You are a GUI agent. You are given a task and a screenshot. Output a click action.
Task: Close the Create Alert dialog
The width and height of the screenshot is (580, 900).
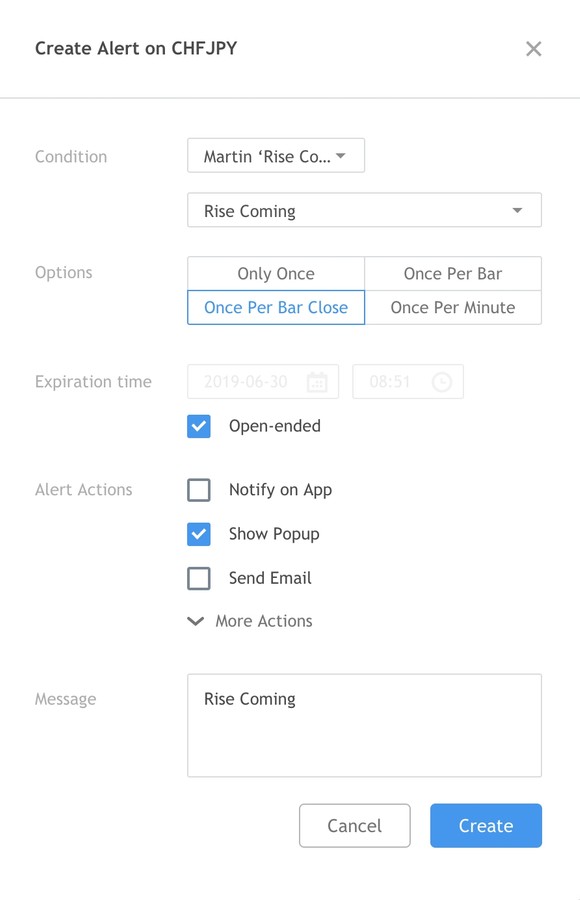[x=533, y=49]
